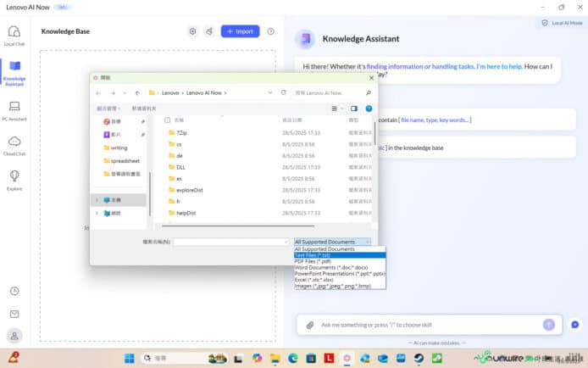Choose All Supported Documents from filter list
Image resolution: width=588 pixels, height=368 pixels.
point(340,249)
